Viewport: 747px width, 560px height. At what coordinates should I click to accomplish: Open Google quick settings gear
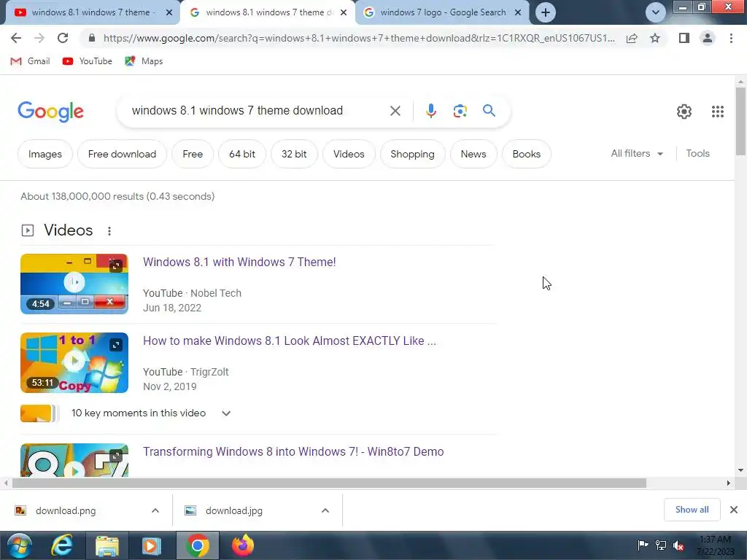click(684, 112)
